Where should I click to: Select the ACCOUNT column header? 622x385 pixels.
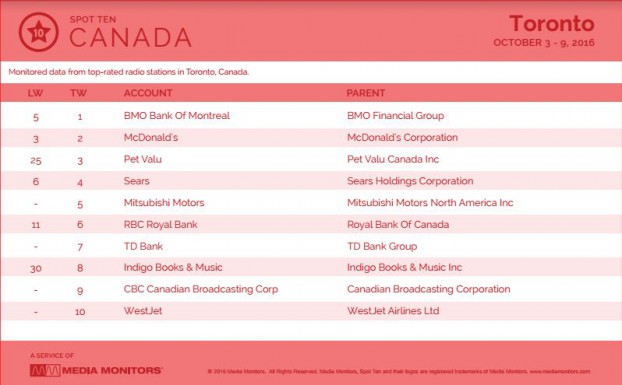pyautogui.click(x=148, y=93)
